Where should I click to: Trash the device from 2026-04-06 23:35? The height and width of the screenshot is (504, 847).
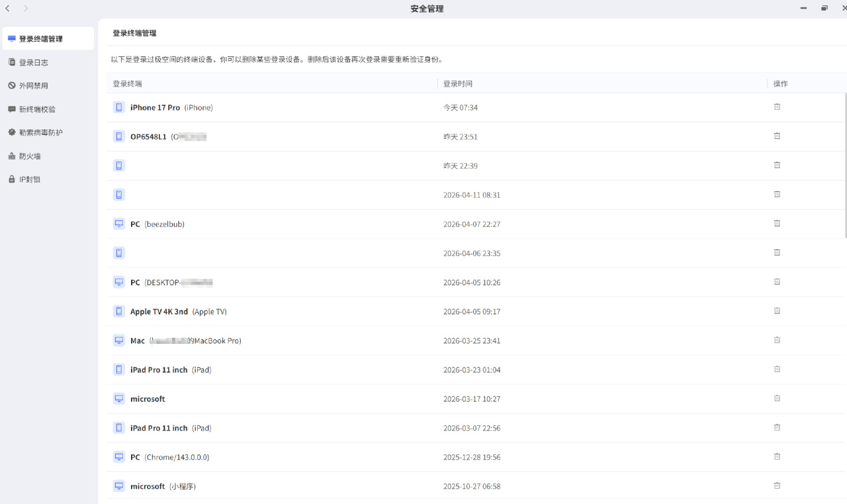[777, 252]
